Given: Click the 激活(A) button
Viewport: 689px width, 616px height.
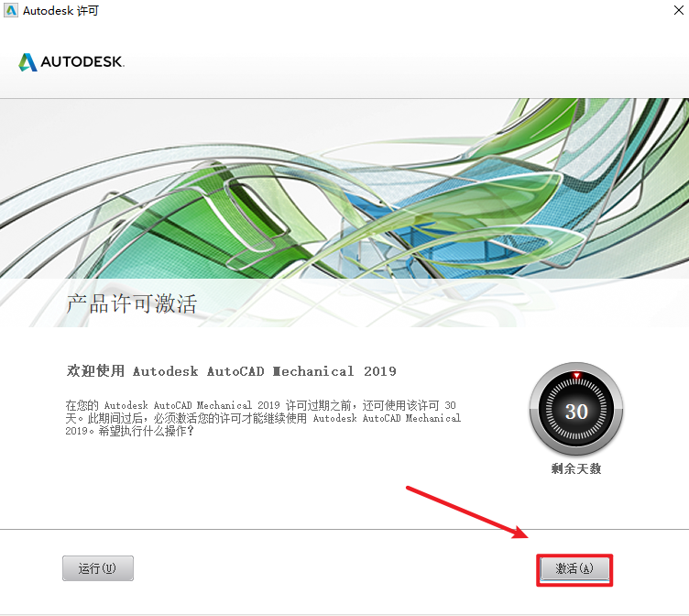Looking at the screenshot, I should 574,569.
